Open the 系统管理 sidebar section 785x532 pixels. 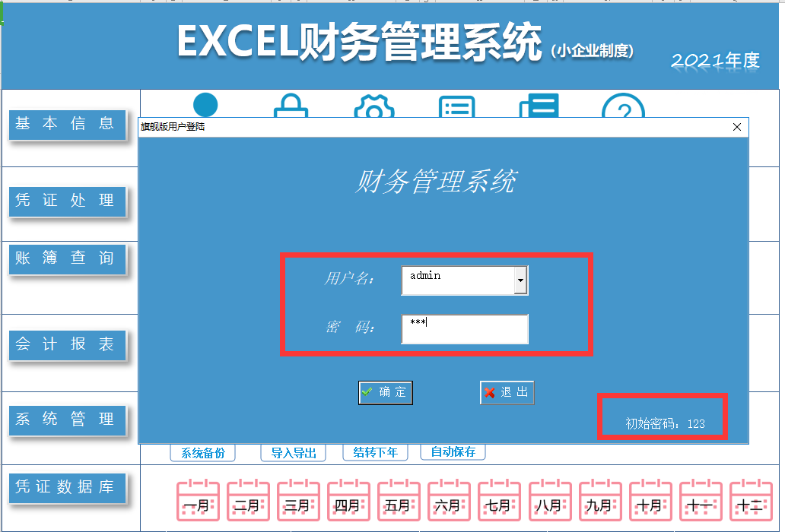point(67,420)
